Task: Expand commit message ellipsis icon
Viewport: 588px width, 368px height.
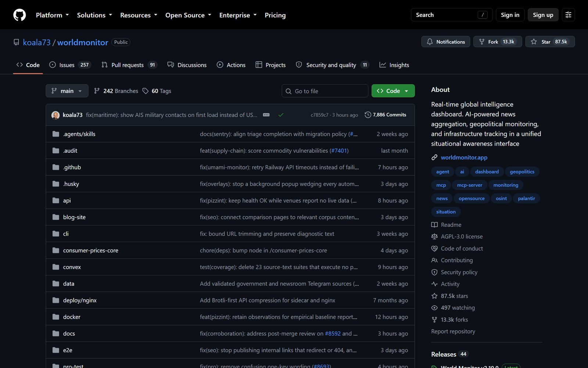Action: click(266, 115)
